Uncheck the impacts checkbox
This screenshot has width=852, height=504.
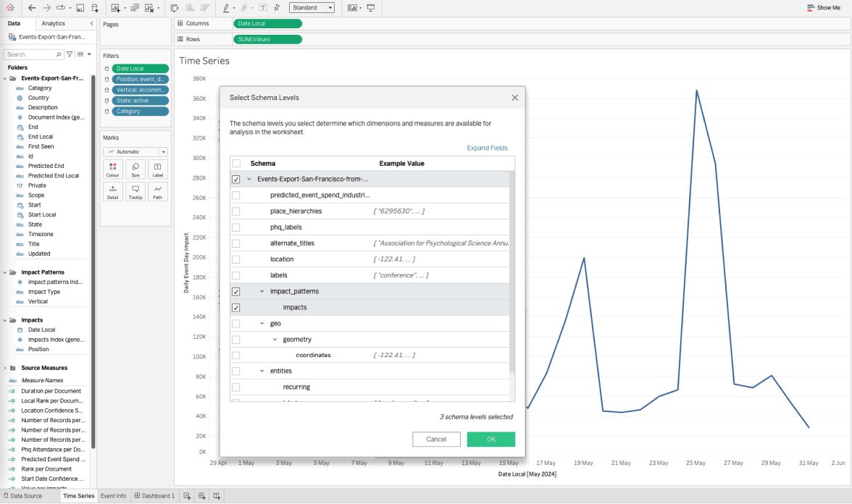point(236,307)
